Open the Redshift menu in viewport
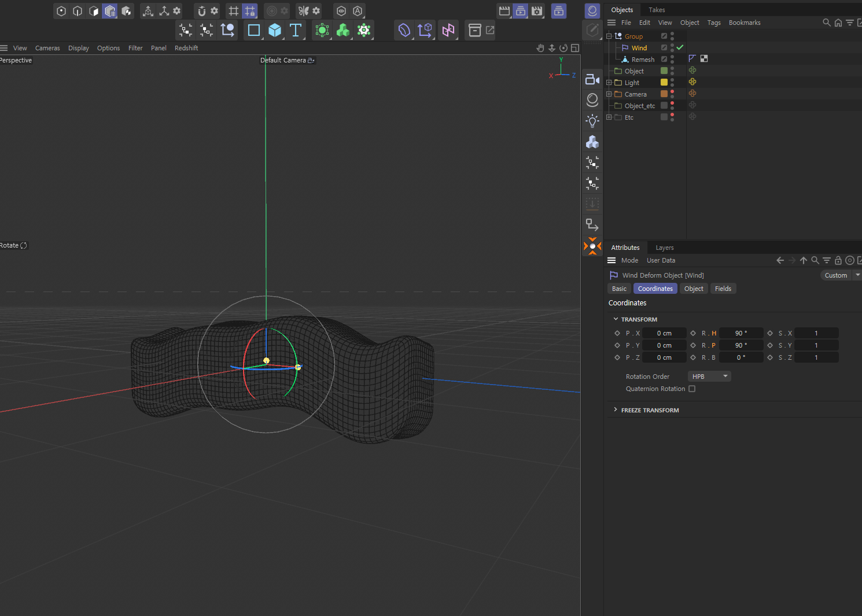 (186, 48)
